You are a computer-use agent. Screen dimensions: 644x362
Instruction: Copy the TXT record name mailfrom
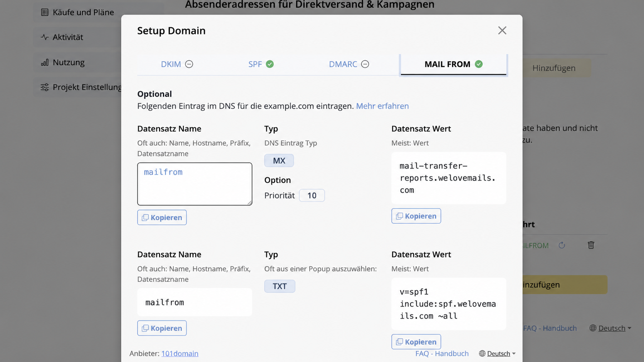coord(162,328)
